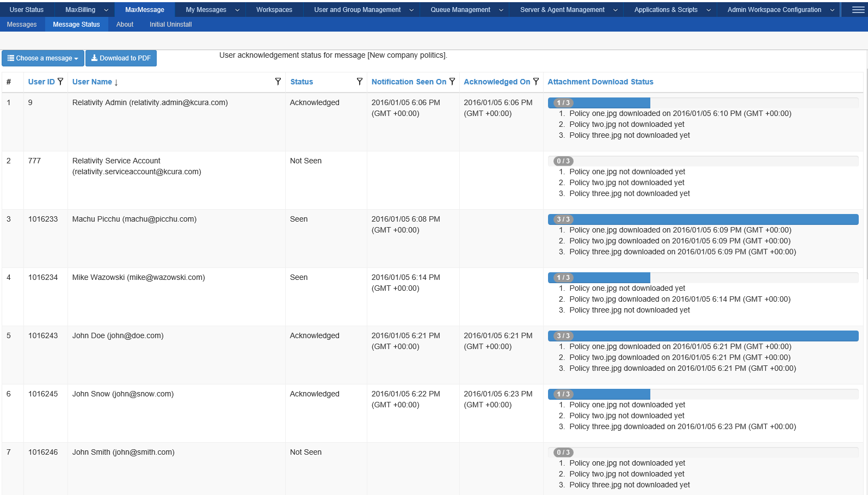Filter the User ID column
The width and height of the screenshot is (868, 495).
pyautogui.click(x=60, y=81)
